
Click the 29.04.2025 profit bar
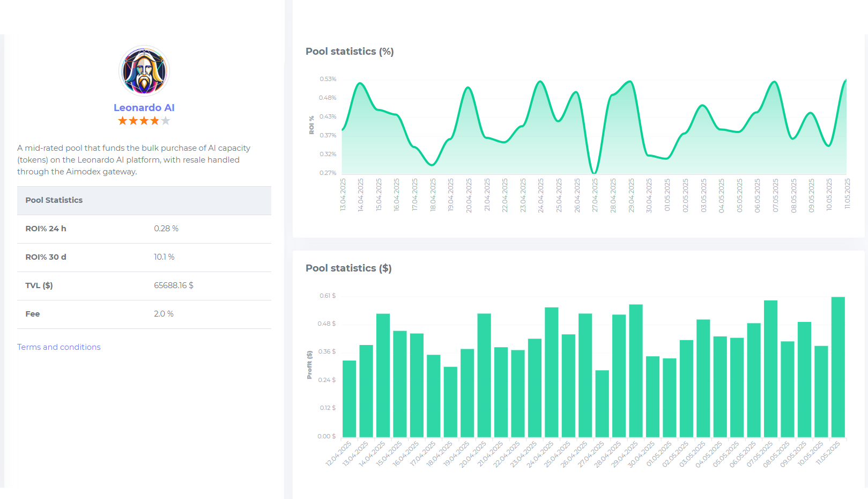coord(636,371)
